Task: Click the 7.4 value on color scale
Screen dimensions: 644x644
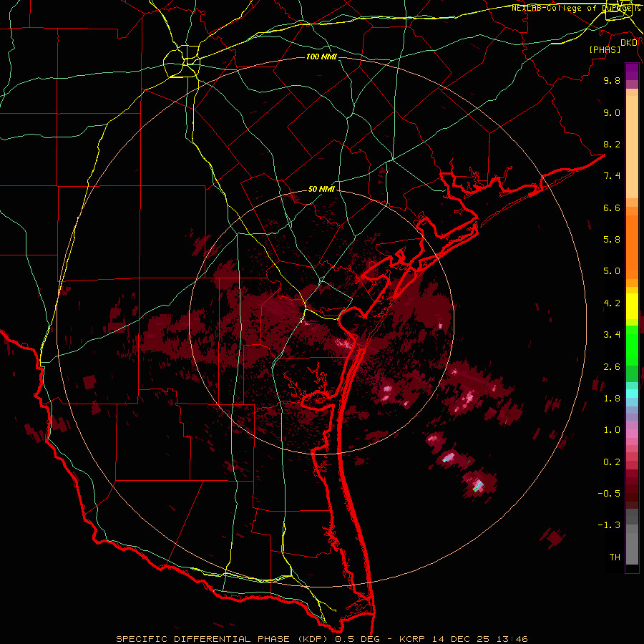Action: click(612, 176)
